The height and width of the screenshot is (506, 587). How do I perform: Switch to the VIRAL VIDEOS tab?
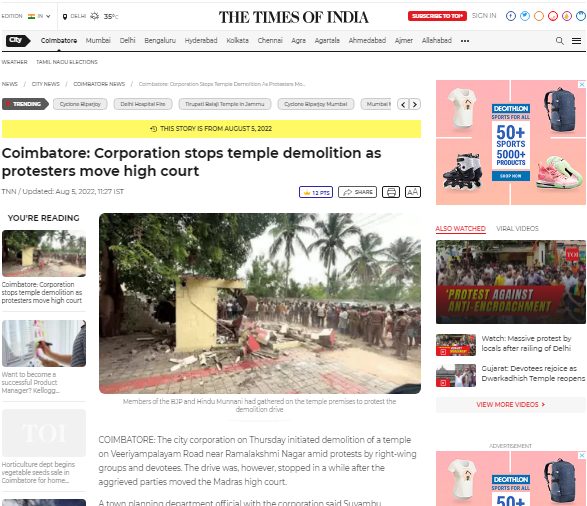517,228
